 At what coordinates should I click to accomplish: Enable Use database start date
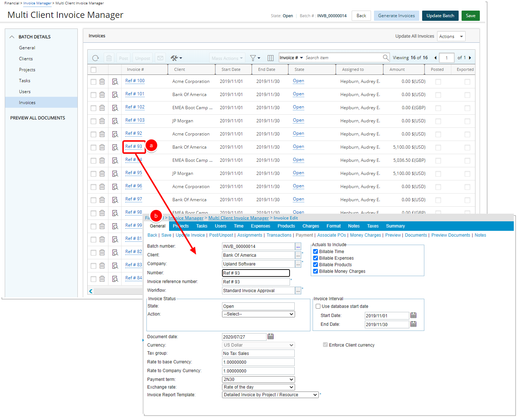coord(318,306)
